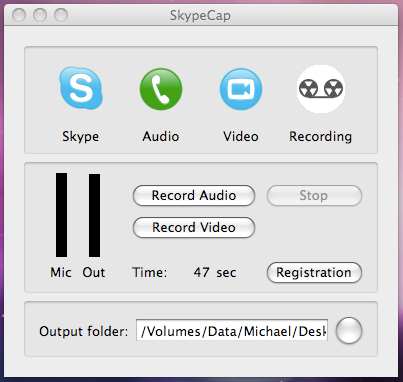The image size is (403, 382).
Task: Click the "Output folder:" label
Action: pyautogui.click(x=83, y=331)
